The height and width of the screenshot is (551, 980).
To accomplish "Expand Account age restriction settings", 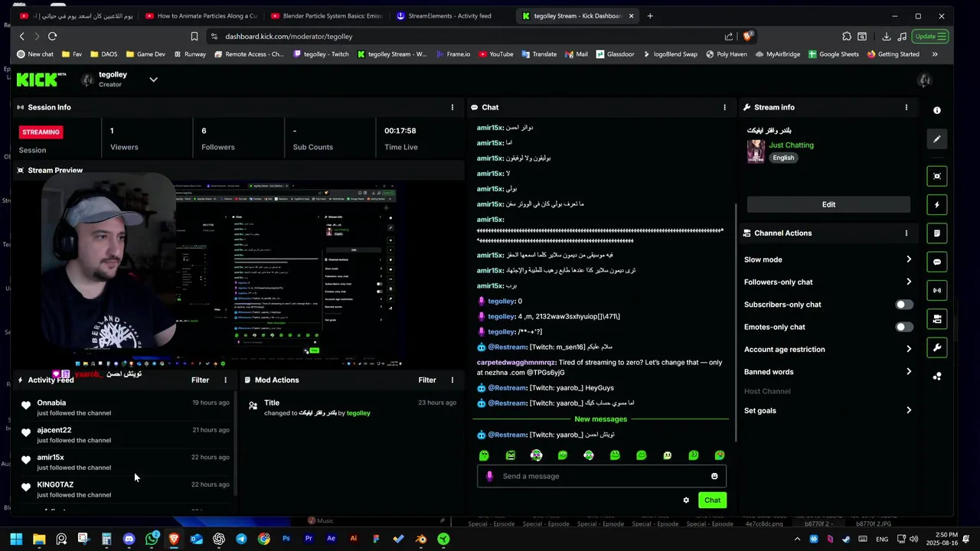I will click(909, 349).
